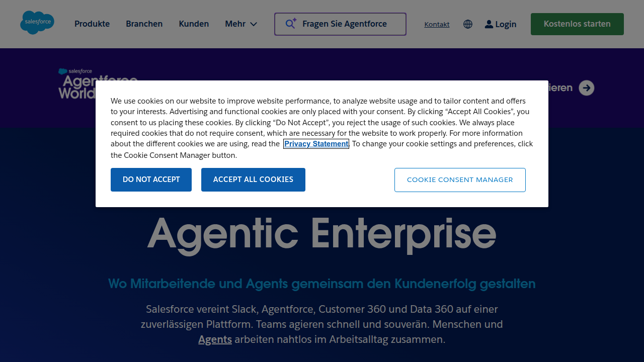
Task: Open the Privacy Statement link
Action: [x=316, y=144]
